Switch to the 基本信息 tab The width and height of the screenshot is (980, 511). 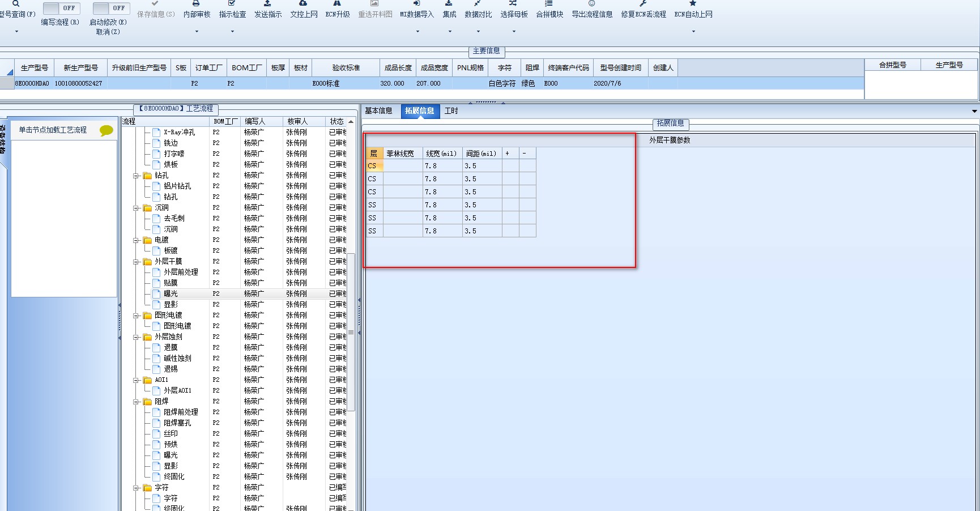pyautogui.click(x=378, y=111)
